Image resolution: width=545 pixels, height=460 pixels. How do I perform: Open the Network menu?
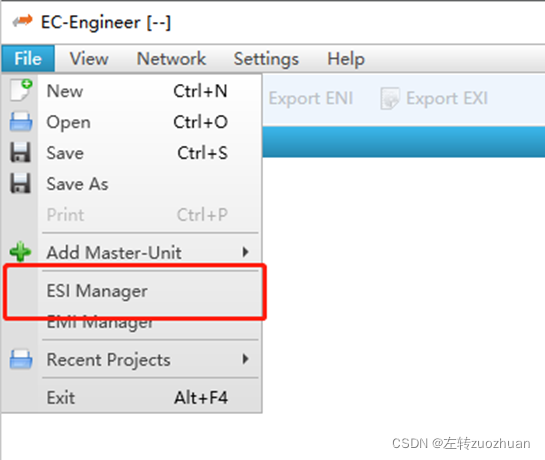pyautogui.click(x=171, y=58)
